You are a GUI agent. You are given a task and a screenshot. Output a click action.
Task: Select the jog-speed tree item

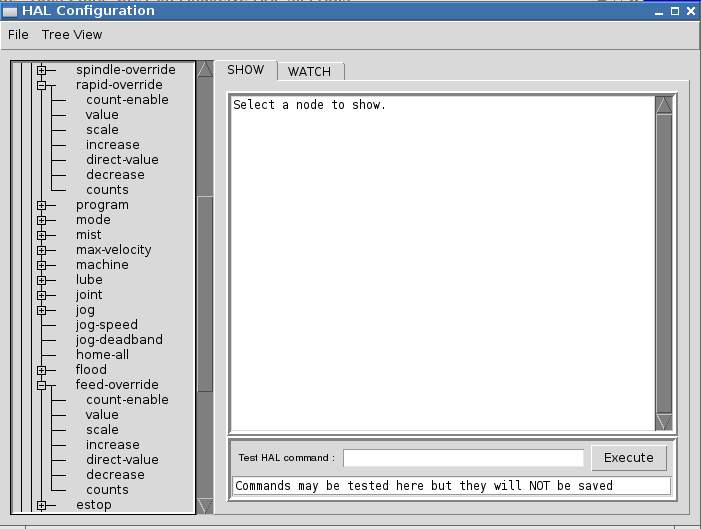107,325
